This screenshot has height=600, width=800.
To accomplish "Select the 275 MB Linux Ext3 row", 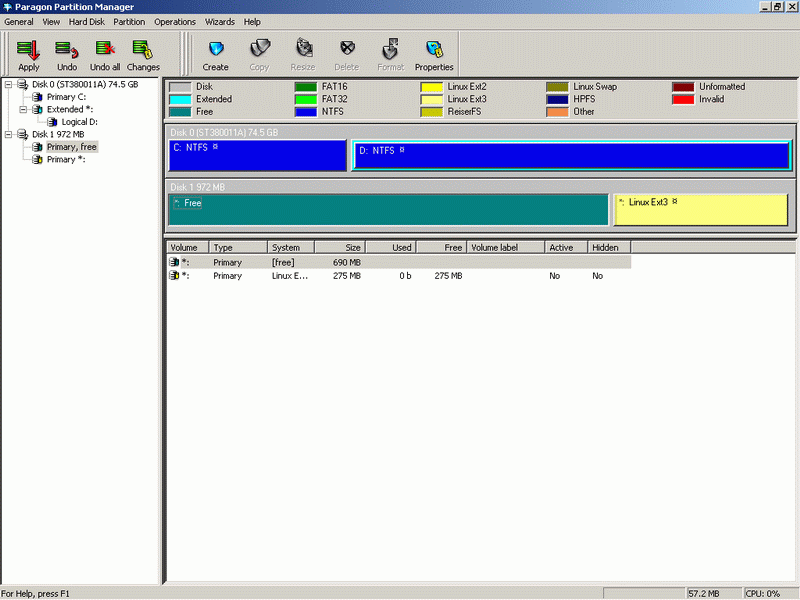I will (399, 276).
